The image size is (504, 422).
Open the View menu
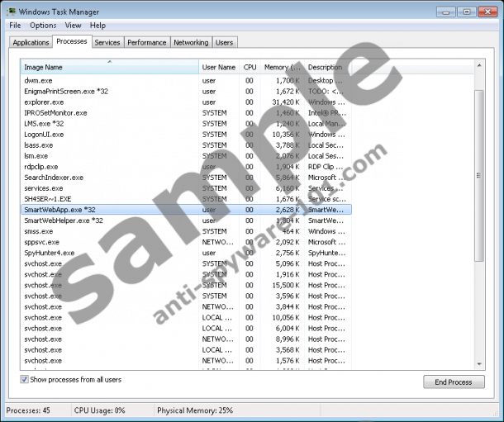(74, 26)
